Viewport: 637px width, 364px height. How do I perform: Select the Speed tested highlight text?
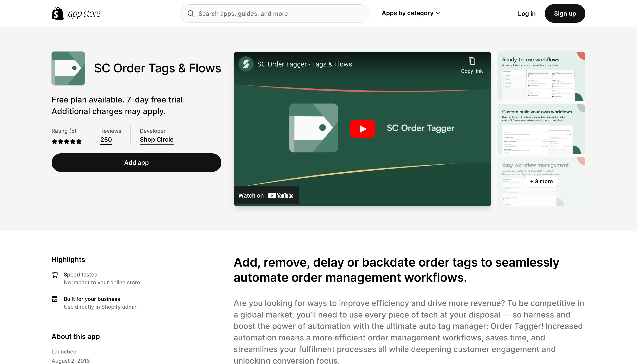(81, 275)
